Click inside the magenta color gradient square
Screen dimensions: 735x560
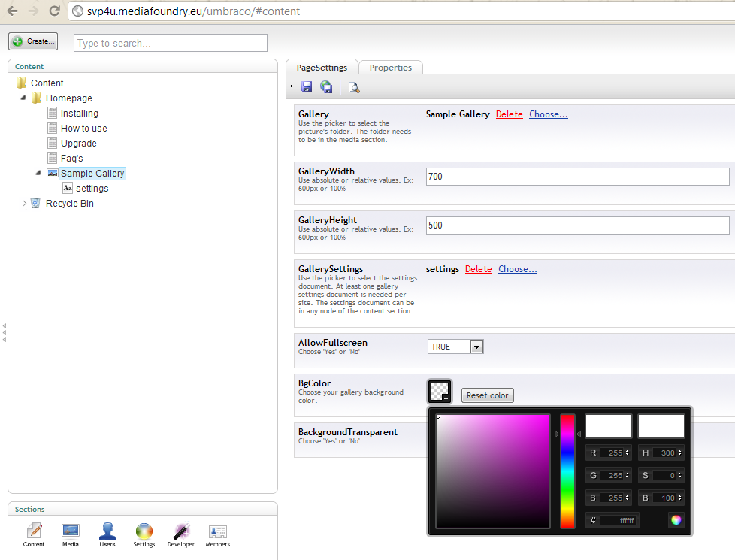pyautogui.click(x=493, y=471)
